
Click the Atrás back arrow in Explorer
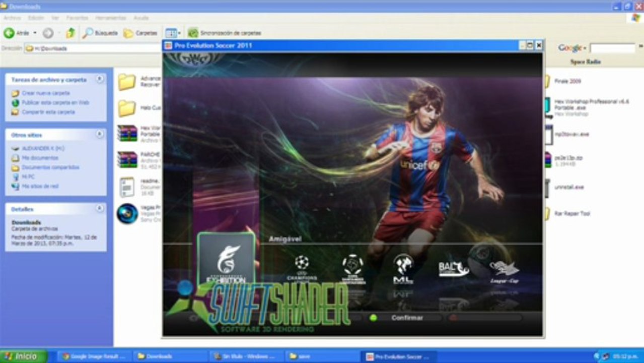coord(16,33)
